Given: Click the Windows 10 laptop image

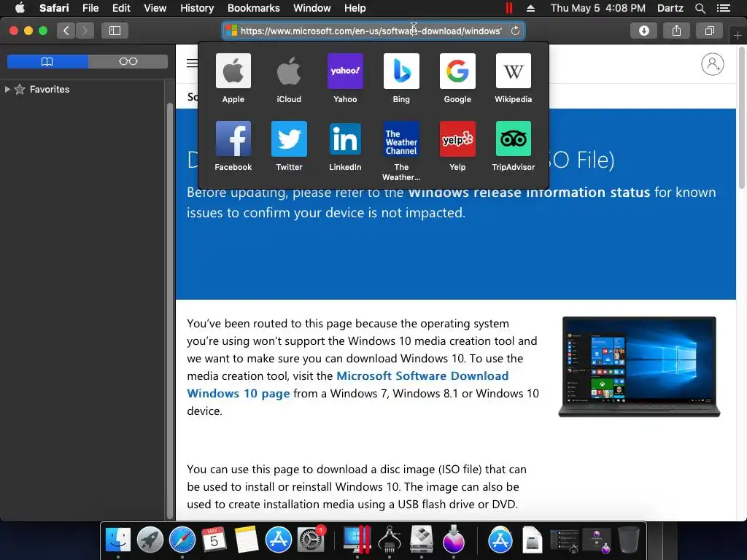Looking at the screenshot, I should (639, 367).
